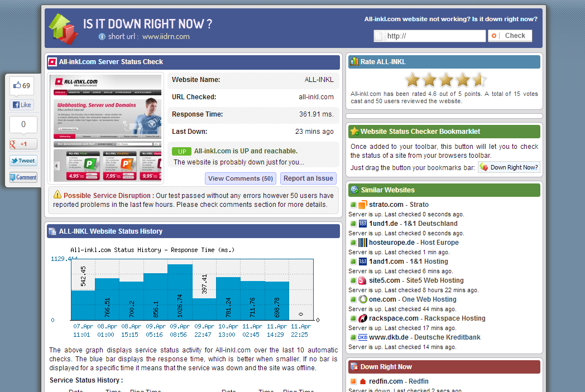
Task: Click the Rackspace favicon icon
Action: tap(362, 318)
